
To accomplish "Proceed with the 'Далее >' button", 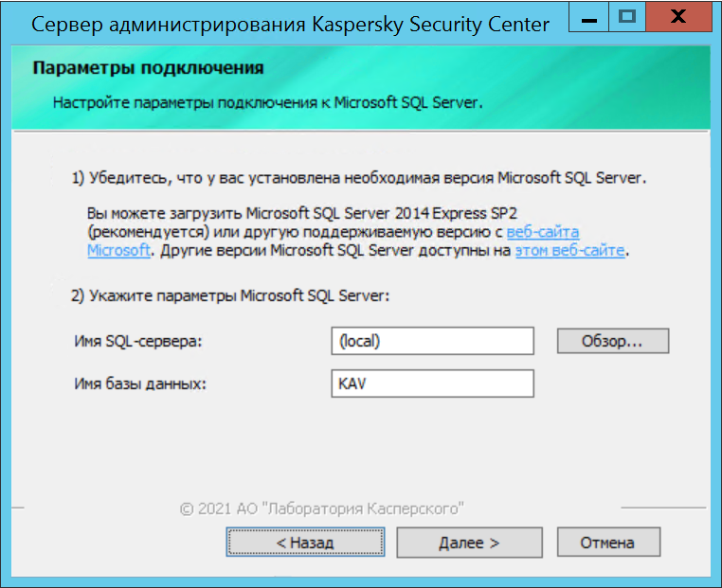I will 469,543.
